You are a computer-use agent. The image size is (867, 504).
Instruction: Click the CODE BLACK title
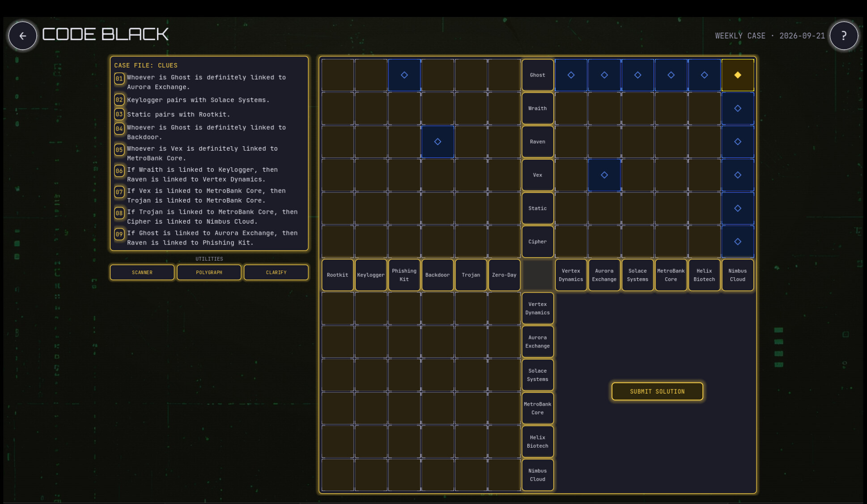click(x=106, y=34)
